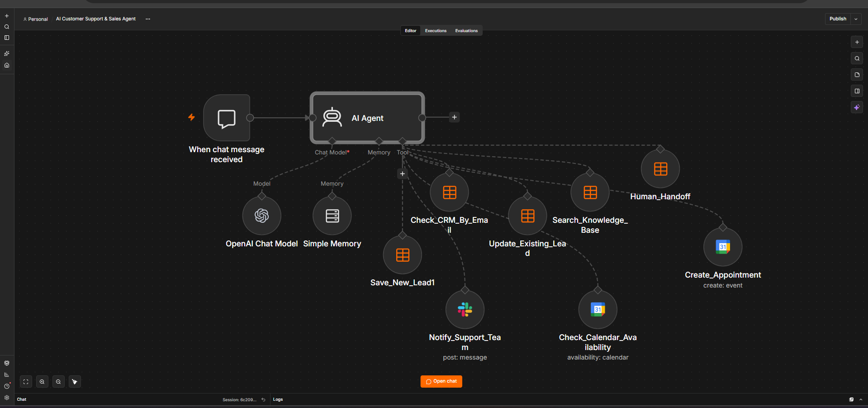The image size is (868, 408).
Task: Select the Check_Calendar_Availability node
Action: click(x=598, y=310)
